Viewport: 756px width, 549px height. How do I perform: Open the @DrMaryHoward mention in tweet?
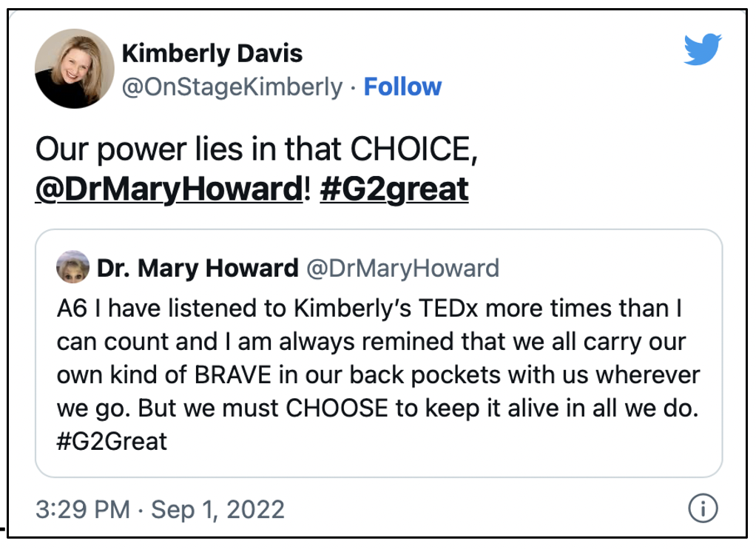coord(169,189)
